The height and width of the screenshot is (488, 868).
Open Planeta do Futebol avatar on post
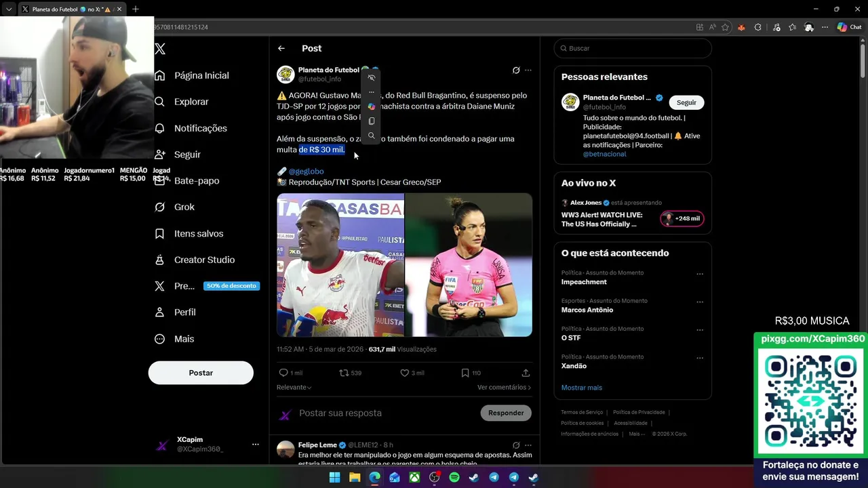point(285,75)
